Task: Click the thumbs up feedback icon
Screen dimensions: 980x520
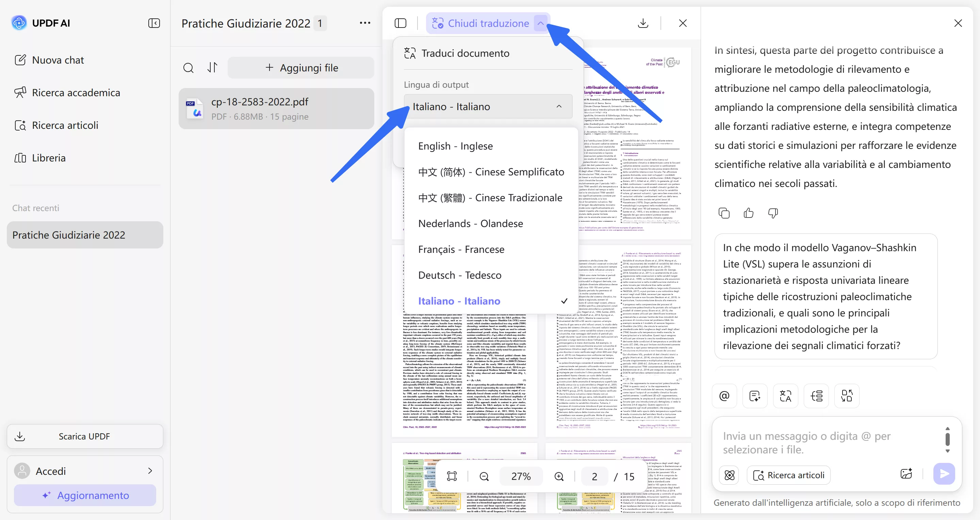Action: tap(748, 213)
